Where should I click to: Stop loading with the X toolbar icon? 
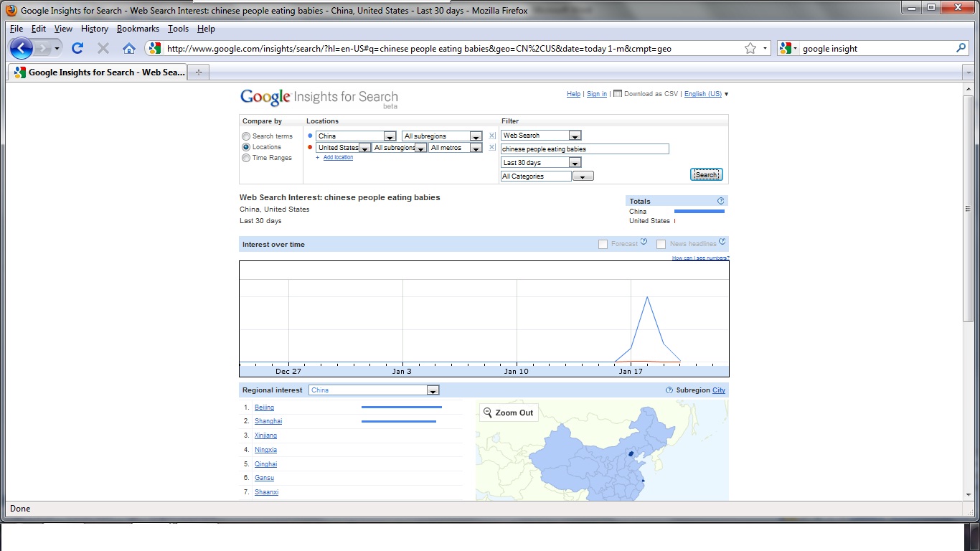point(103,48)
